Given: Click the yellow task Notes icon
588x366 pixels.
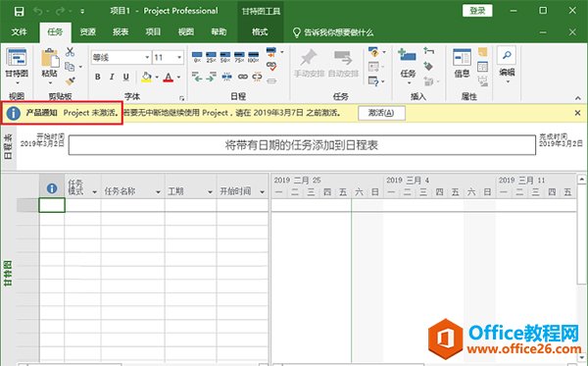Looking at the screenshot, I should pos(482,52).
